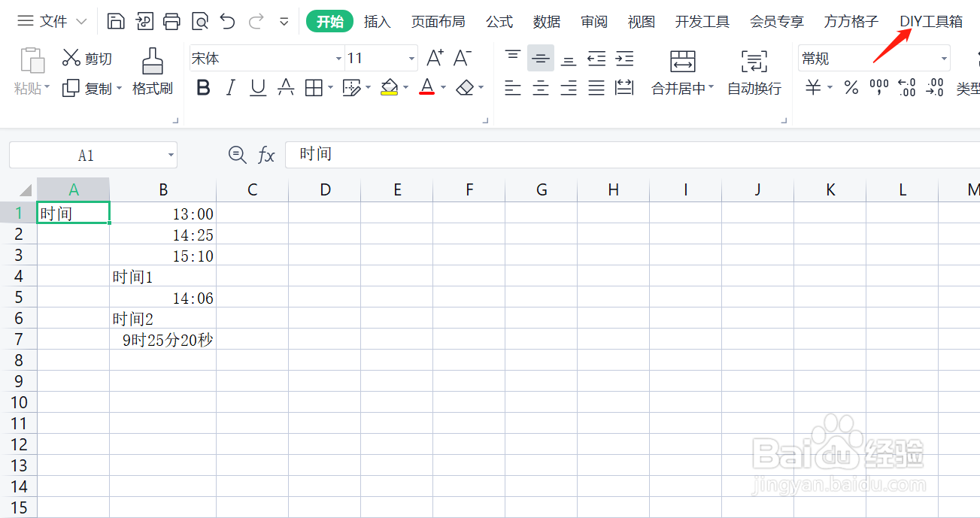Enable underline formatting

257,87
